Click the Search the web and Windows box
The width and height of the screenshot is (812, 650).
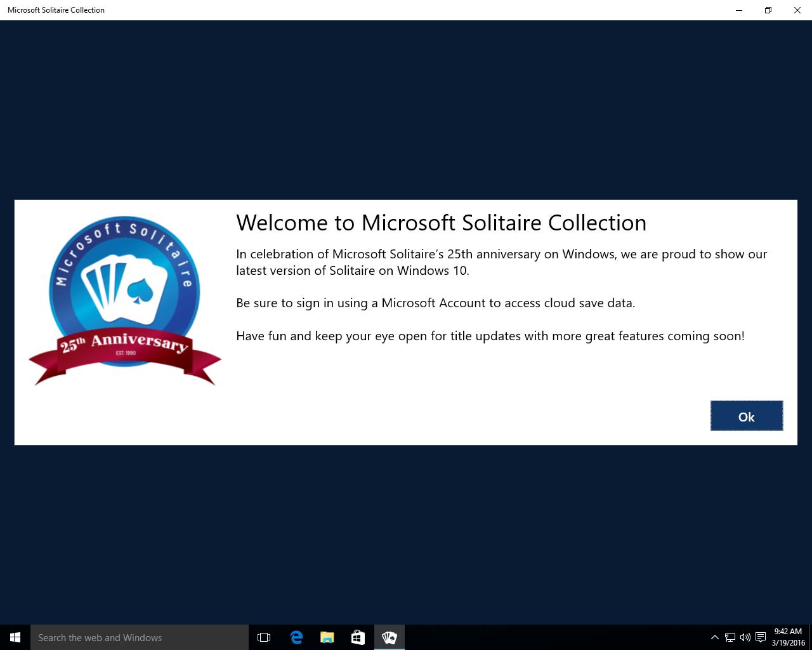[140, 637]
